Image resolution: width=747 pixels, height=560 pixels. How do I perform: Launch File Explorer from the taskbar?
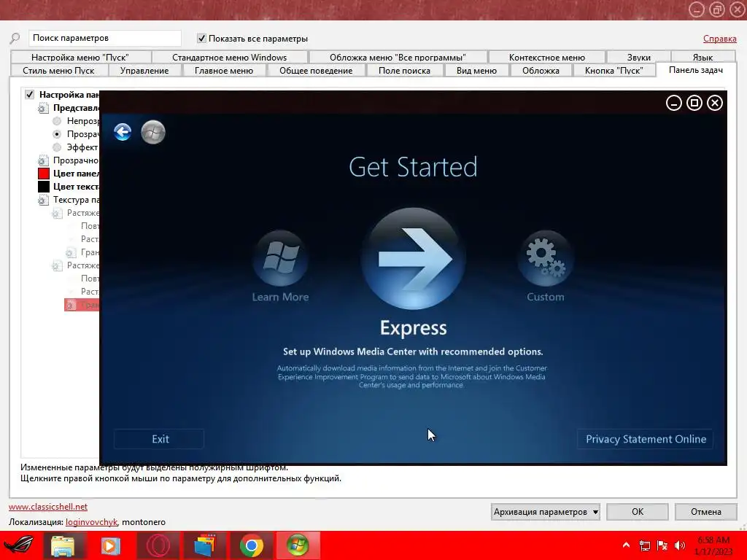pyautogui.click(x=63, y=545)
